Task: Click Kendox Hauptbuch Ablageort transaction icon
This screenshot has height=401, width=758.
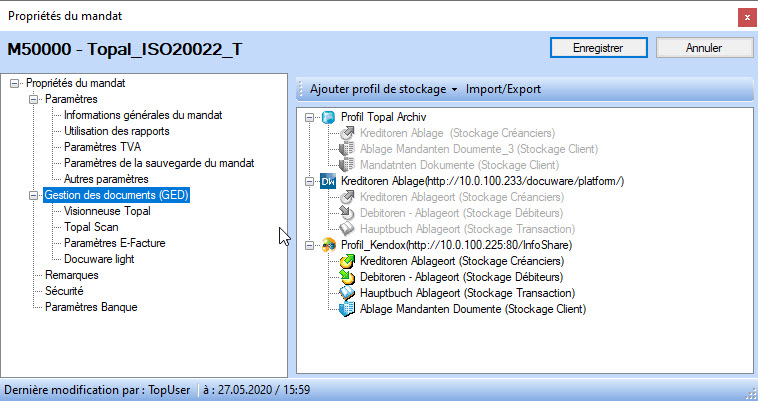Action: coord(347,293)
